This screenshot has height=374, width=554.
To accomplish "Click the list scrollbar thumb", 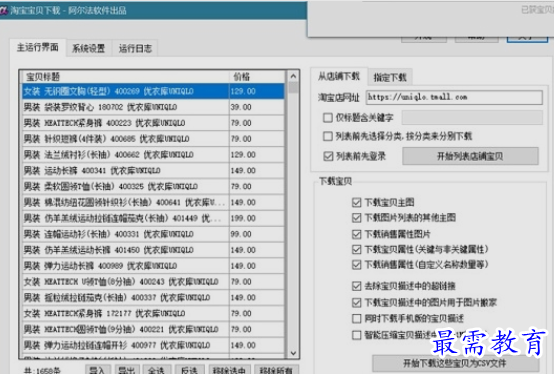I will pos(293,87).
